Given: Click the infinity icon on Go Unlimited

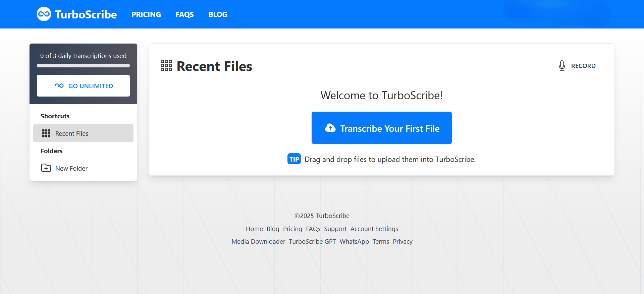Looking at the screenshot, I should [x=59, y=86].
